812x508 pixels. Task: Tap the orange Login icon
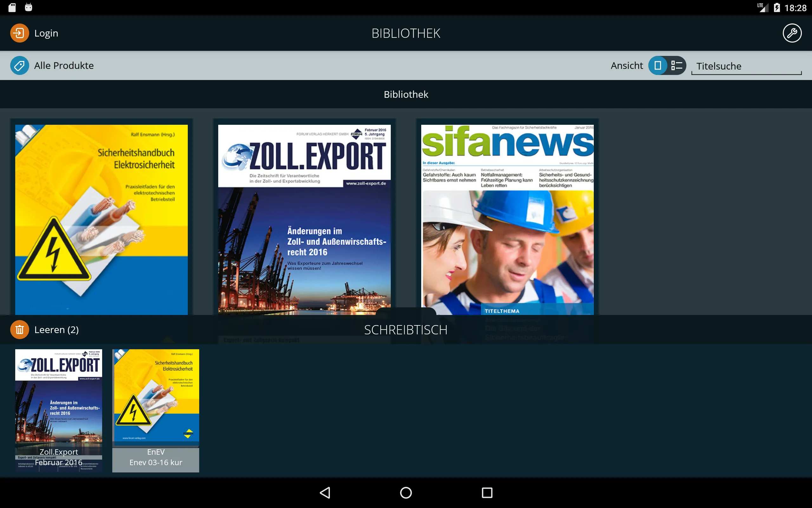pyautogui.click(x=19, y=33)
